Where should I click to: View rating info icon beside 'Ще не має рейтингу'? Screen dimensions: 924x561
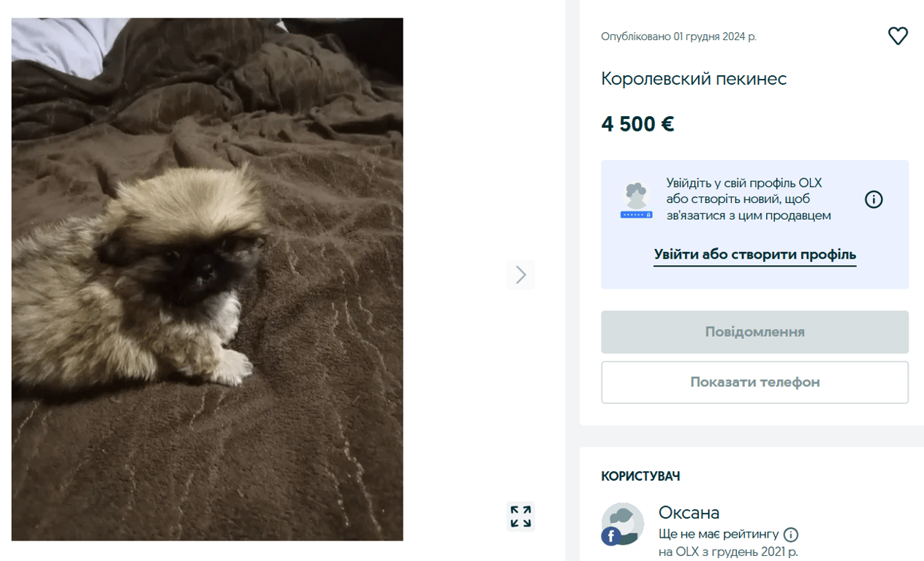pyautogui.click(x=790, y=534)
